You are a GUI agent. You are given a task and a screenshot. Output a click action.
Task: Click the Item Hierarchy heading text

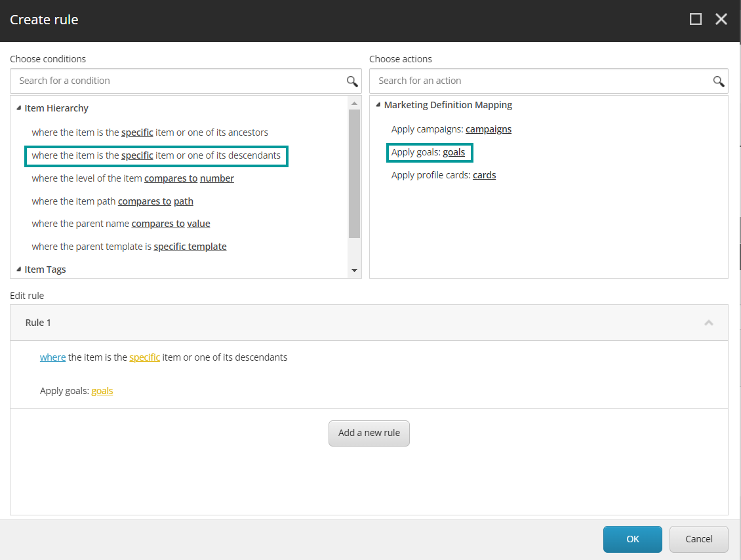(56, 108)
